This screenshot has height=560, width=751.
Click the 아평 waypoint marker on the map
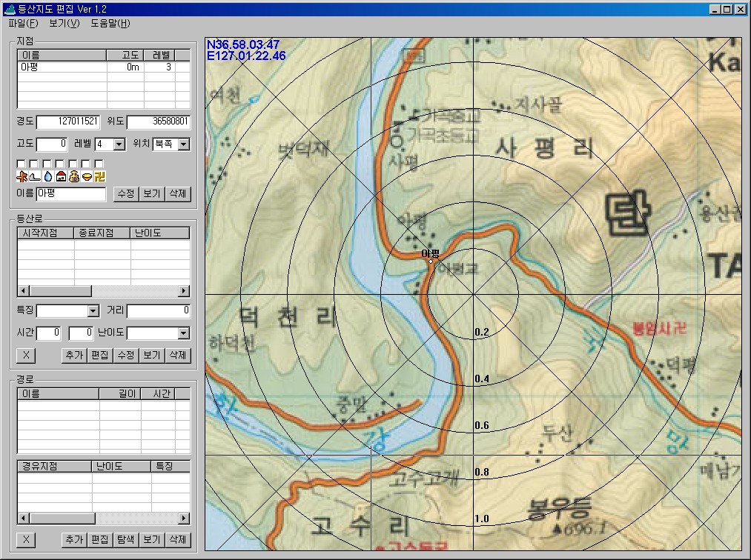[x=431, y=261]
